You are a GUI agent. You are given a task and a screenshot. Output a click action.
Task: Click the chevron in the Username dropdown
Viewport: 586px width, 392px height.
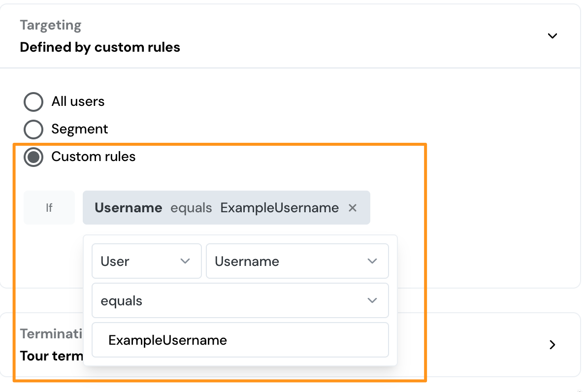(x=372, y=261)
